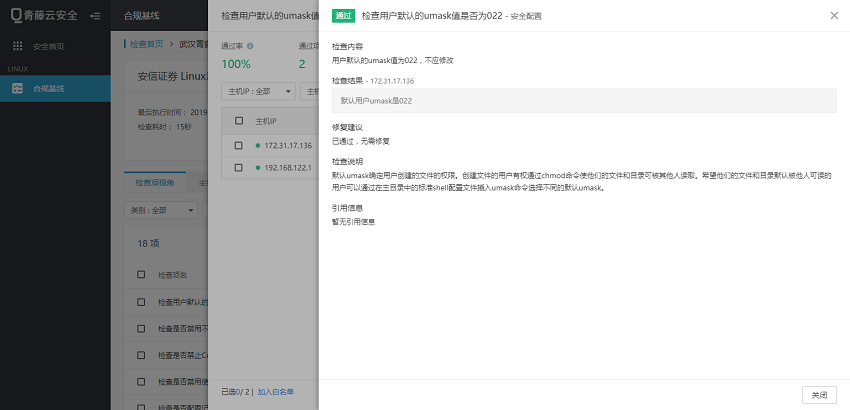This screenshot has width=850, height=410.
Task: Close the detail panel with X icon
Action: [834, 16]
